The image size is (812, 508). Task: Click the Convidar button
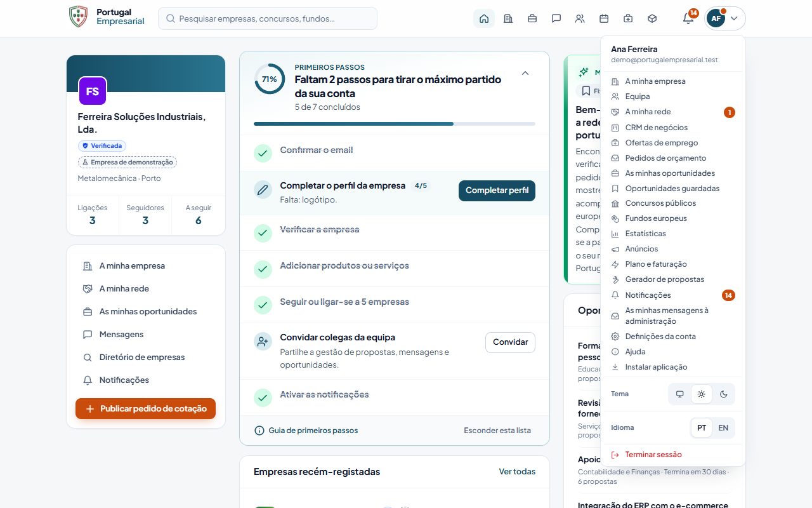click(510, 342)
